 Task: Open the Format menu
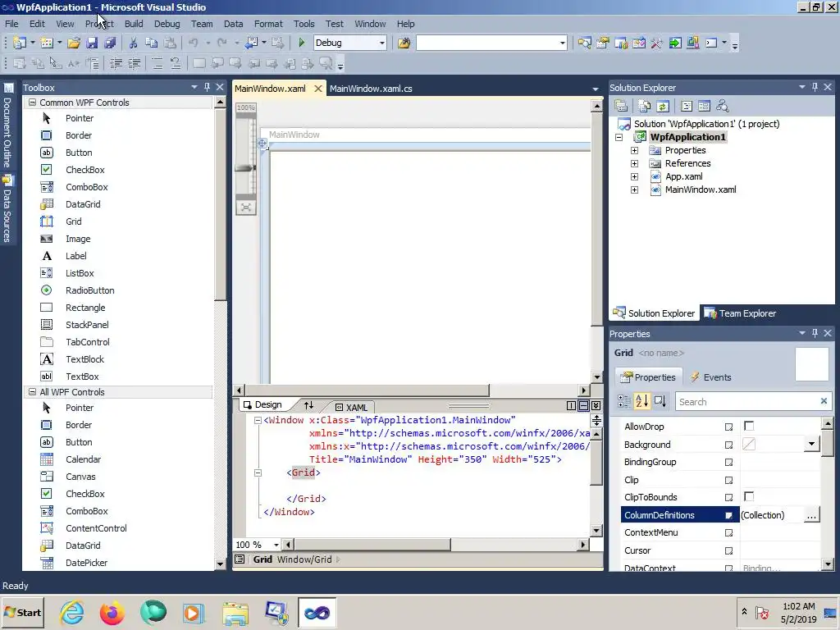tap(268, 24)
